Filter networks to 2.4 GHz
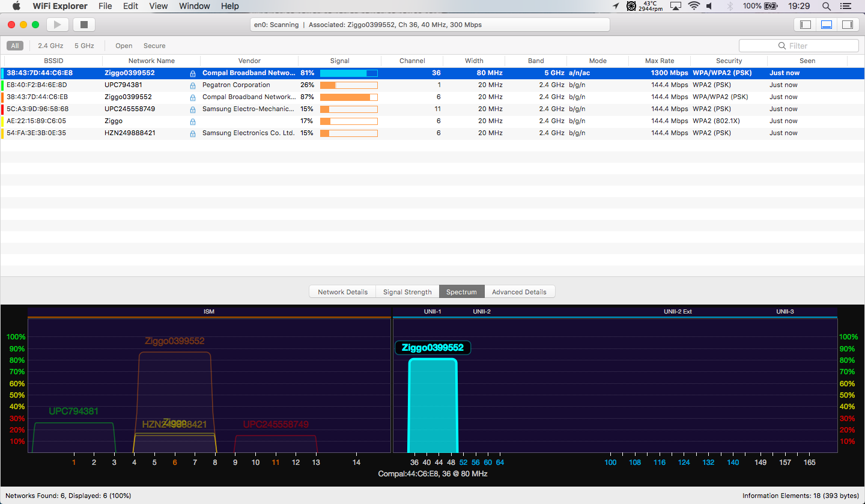 click(x=50, y=46)
